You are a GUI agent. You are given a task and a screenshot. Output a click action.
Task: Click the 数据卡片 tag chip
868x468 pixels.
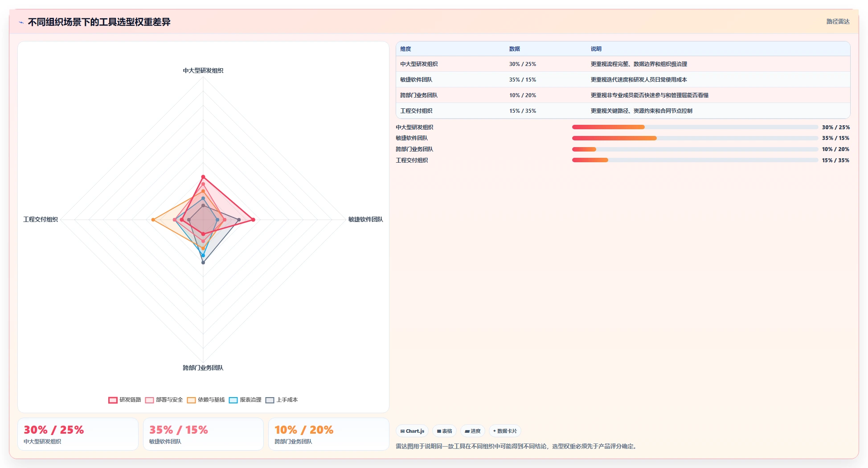click(x=505, y=431)
